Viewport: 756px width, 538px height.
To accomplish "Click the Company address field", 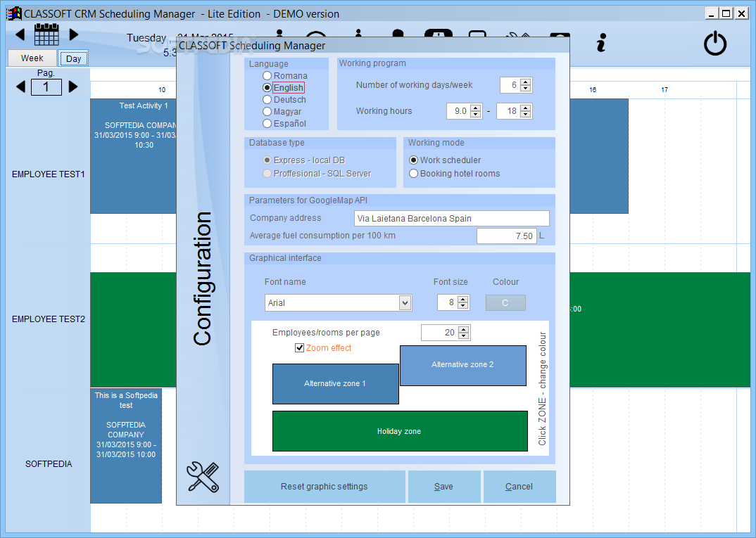I will click(x=452, y=218).
